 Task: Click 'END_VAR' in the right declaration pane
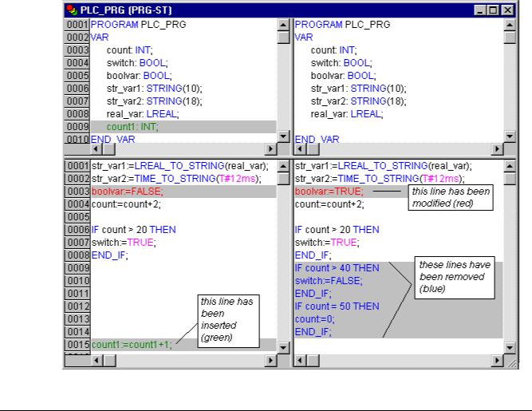pyautogui.click(x=317, y=139)
